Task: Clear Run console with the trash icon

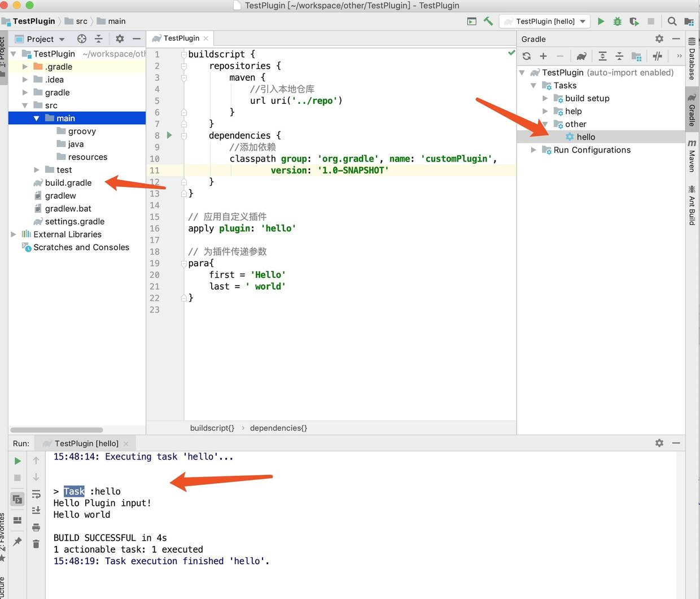Action: tap(36, 544)
